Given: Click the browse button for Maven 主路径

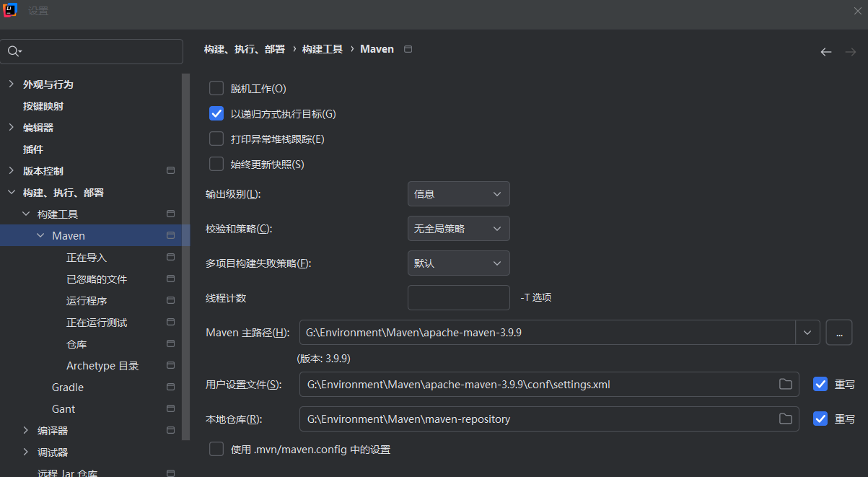Looking at the screenshot, I should (838, 333).
